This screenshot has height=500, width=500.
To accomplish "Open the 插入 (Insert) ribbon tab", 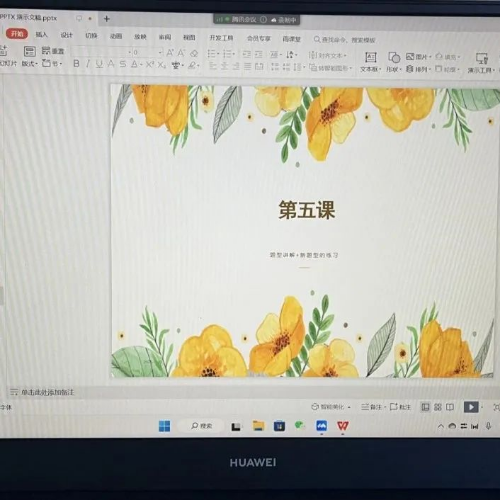I will (42, 34).
